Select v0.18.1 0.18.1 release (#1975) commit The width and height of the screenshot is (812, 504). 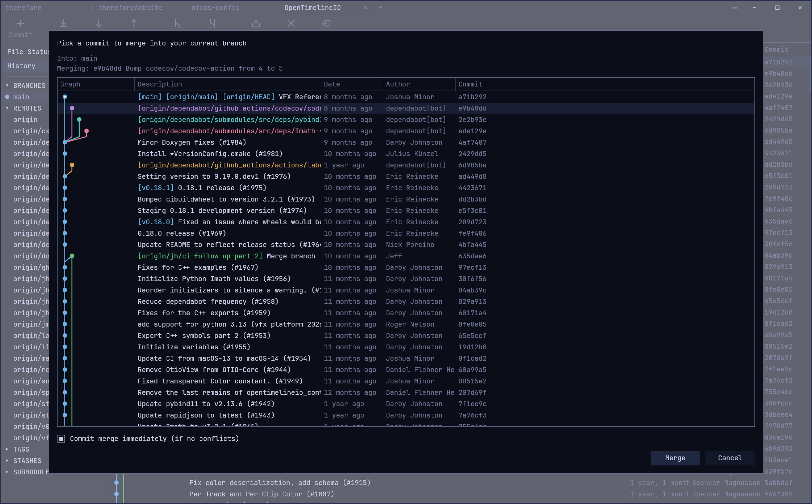406,188
